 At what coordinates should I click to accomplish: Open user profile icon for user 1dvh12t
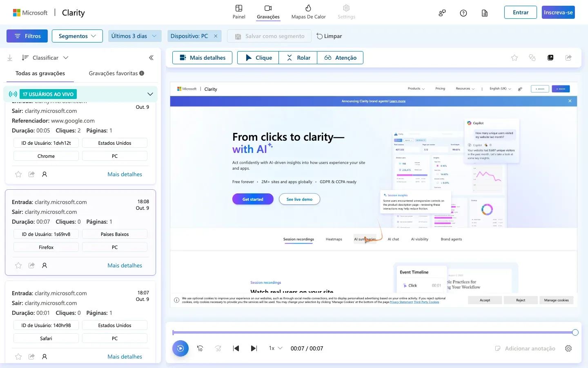click(45, 174)
